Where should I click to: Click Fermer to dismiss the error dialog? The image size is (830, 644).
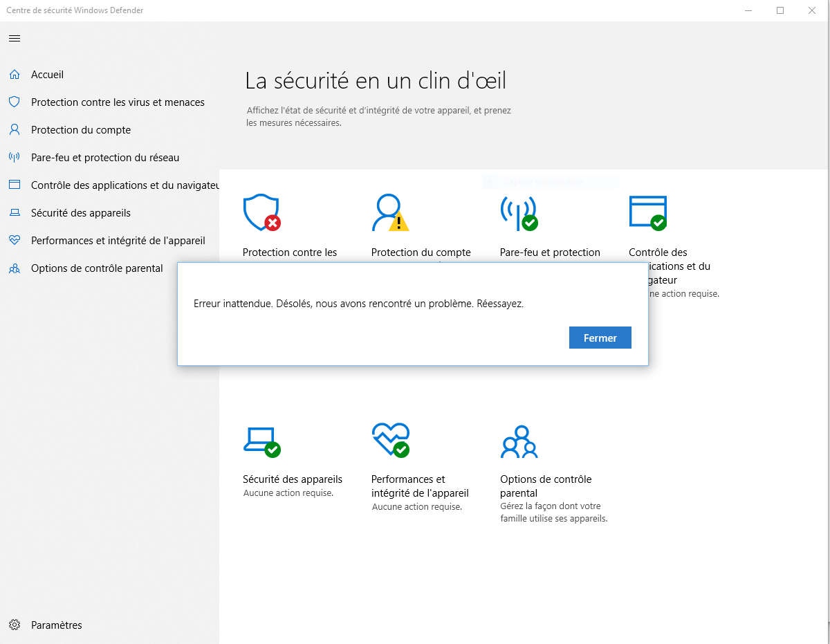(x=600, y=338)
